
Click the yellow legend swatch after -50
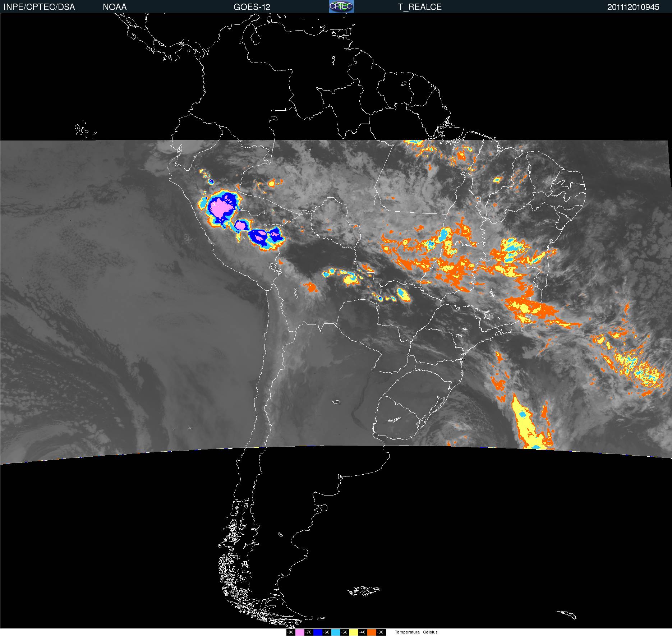click(354, 632)
